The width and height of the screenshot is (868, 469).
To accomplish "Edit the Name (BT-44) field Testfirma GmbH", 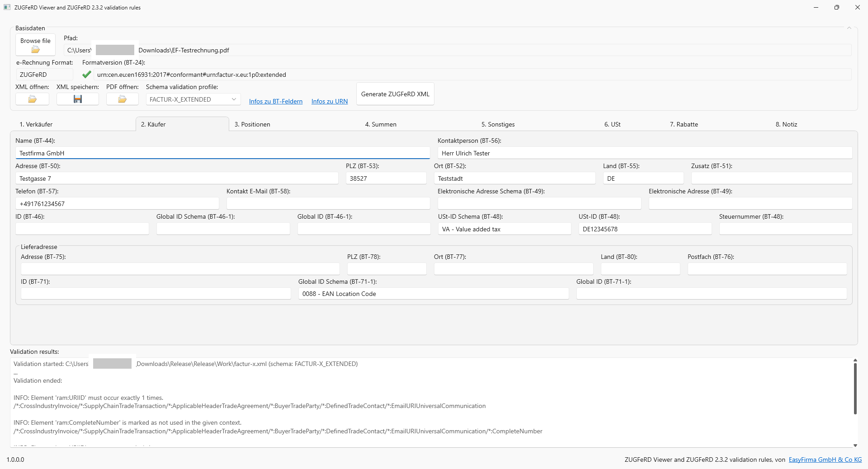I will point(222,153).
